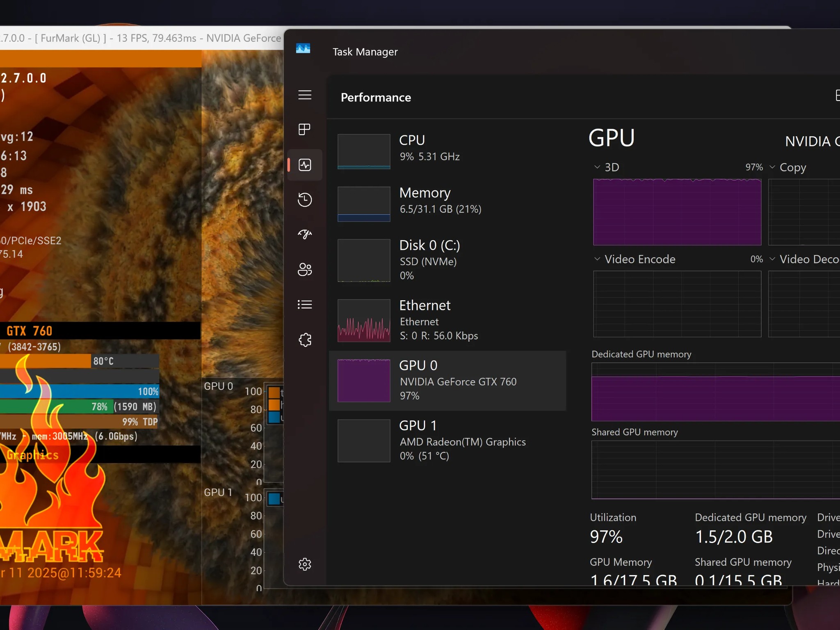This screenshot has width=840, height=630.
Task: Select the Memory performance entry
Action: (447, 204)
